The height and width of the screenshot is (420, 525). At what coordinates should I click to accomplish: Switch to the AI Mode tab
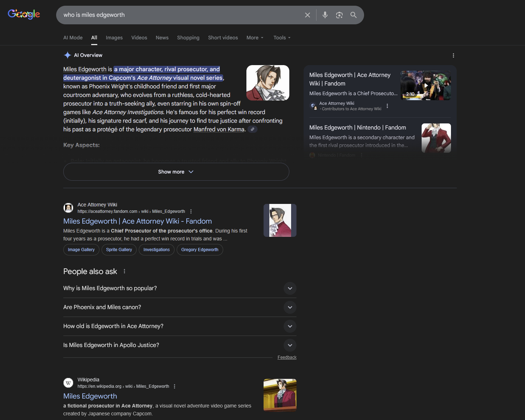tap(73, 38)
